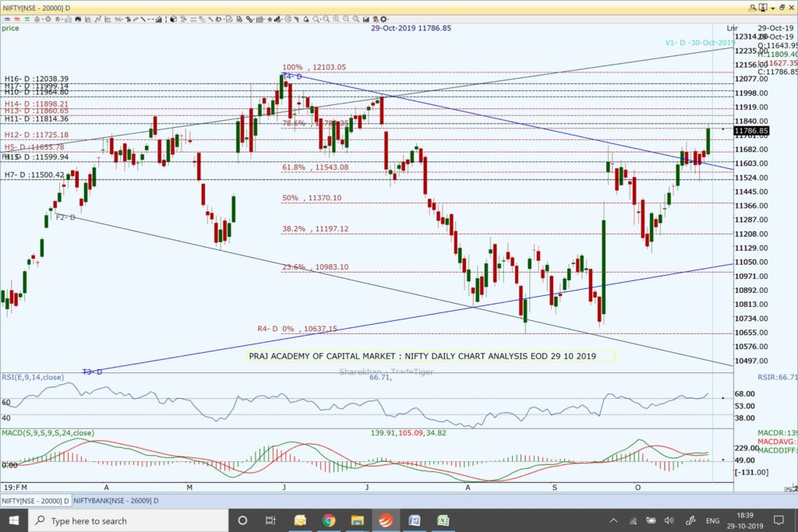Click the monitor icon in title bar

click(763, 8)
